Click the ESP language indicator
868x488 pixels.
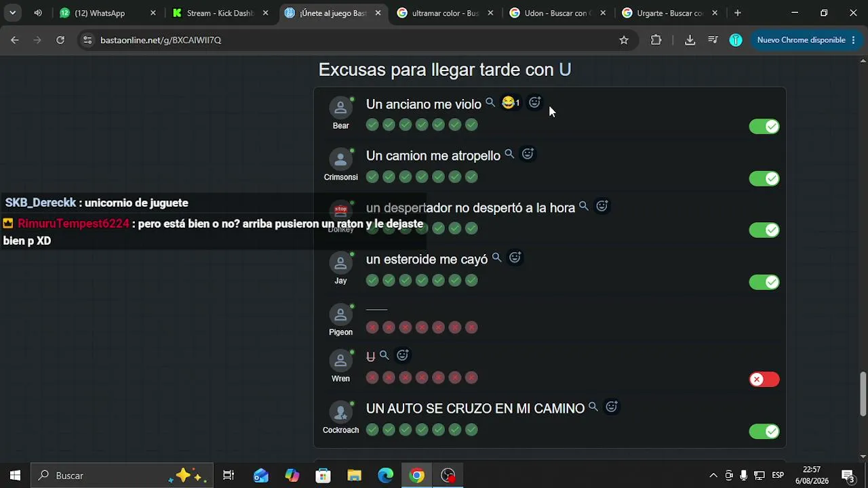778,476
